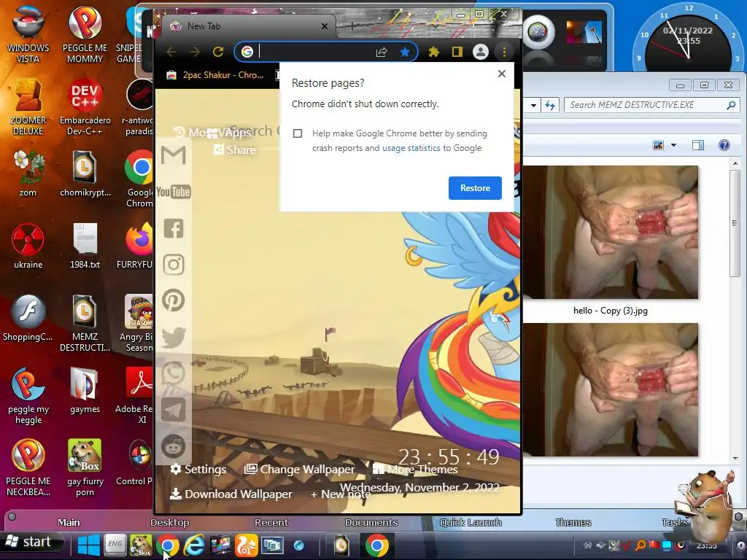The width and height of the screenshot is (747, 560).
Task: Click the taskbar tray clock
Action: (706, 545)
